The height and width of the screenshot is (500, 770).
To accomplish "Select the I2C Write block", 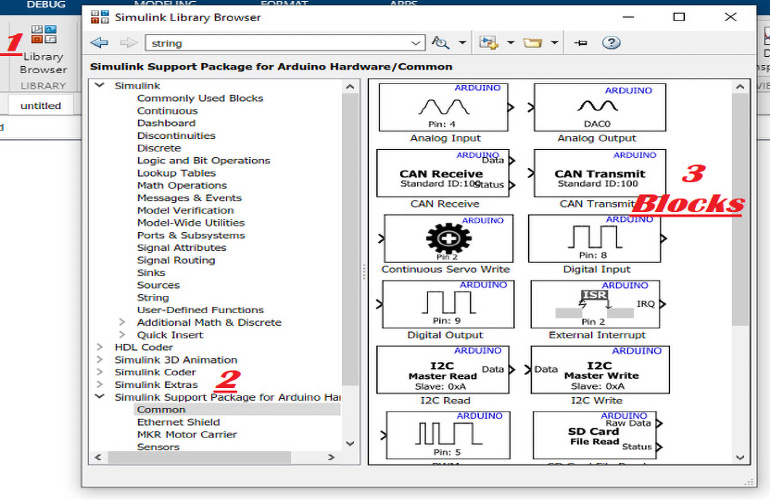I will pos(598,370).
